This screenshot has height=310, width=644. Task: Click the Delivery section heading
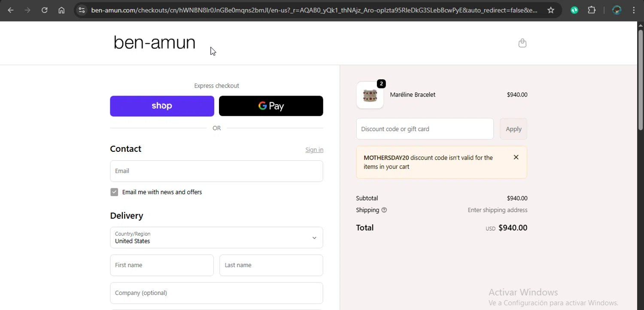127,216
